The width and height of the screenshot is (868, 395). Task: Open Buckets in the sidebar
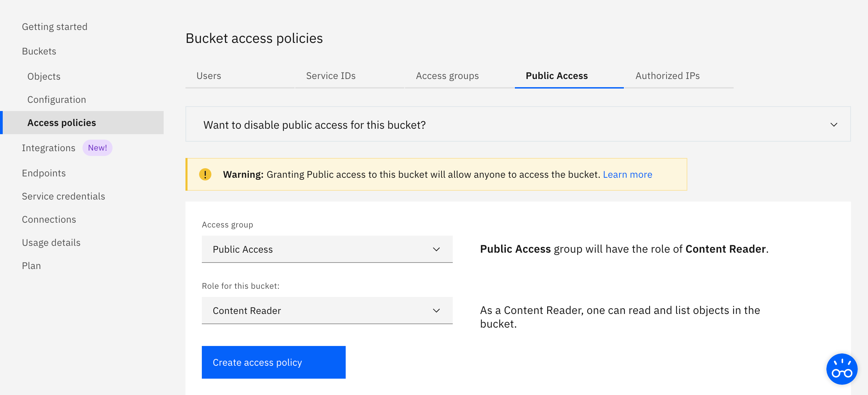coord(39,51)
